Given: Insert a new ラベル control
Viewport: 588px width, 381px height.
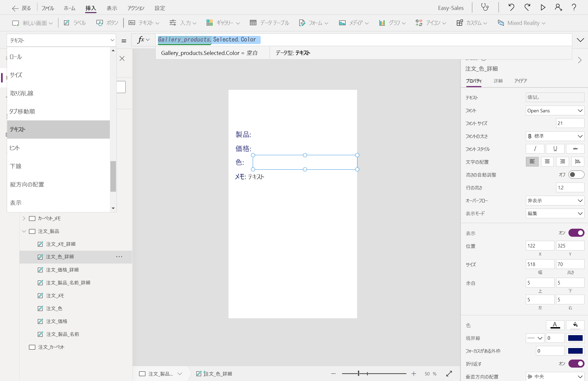Looking at the screenshot, I should (x=75, y=23).
